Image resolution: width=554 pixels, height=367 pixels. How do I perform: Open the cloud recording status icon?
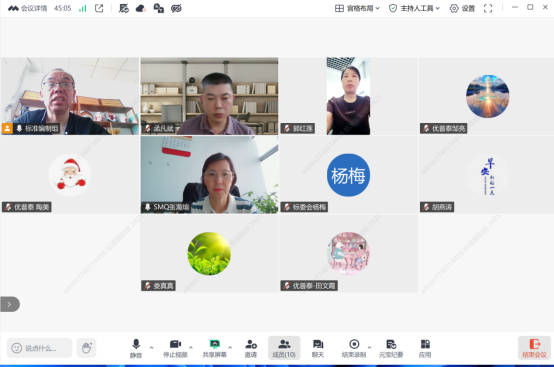coord(141,8)
